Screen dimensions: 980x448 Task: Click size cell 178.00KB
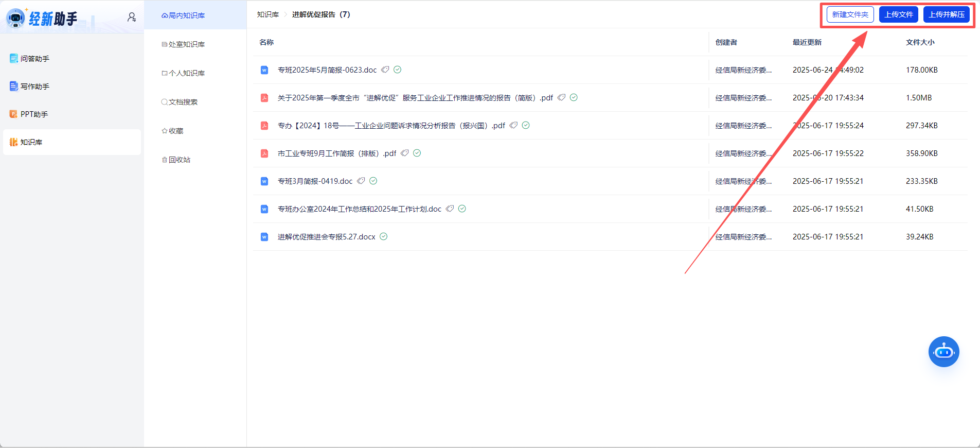922,70
